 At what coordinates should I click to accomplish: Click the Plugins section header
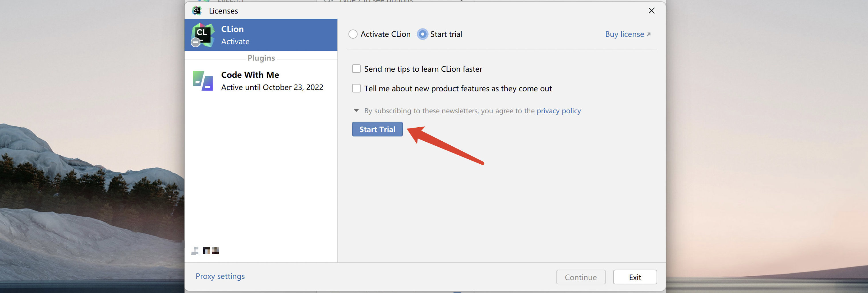[261, 58]
